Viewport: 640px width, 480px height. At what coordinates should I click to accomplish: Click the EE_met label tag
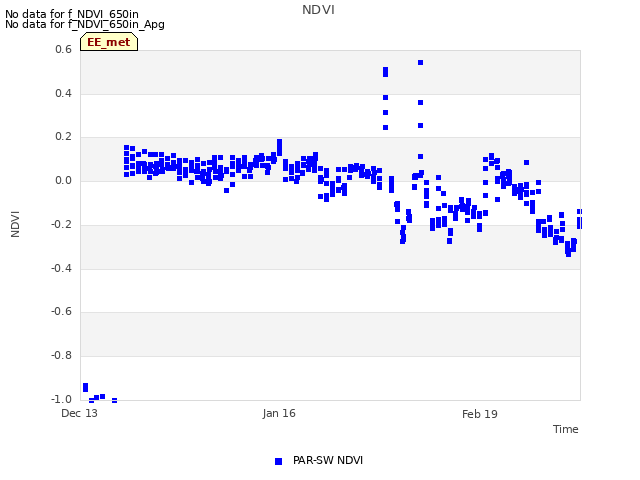109,42
